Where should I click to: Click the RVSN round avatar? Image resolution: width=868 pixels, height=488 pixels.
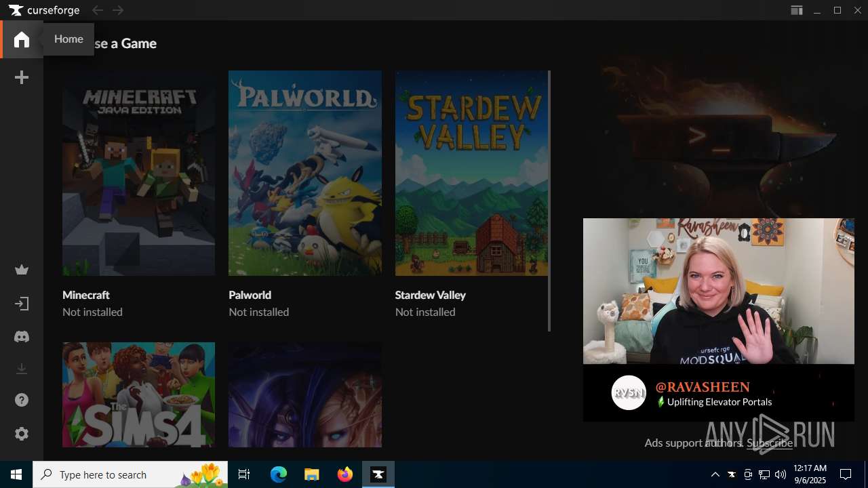(x=629, y=392)
